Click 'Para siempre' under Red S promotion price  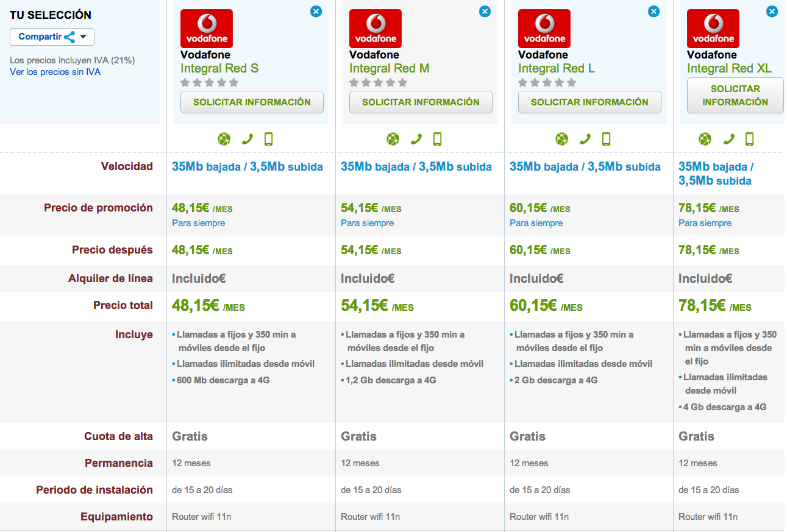[x=198, y=223]
